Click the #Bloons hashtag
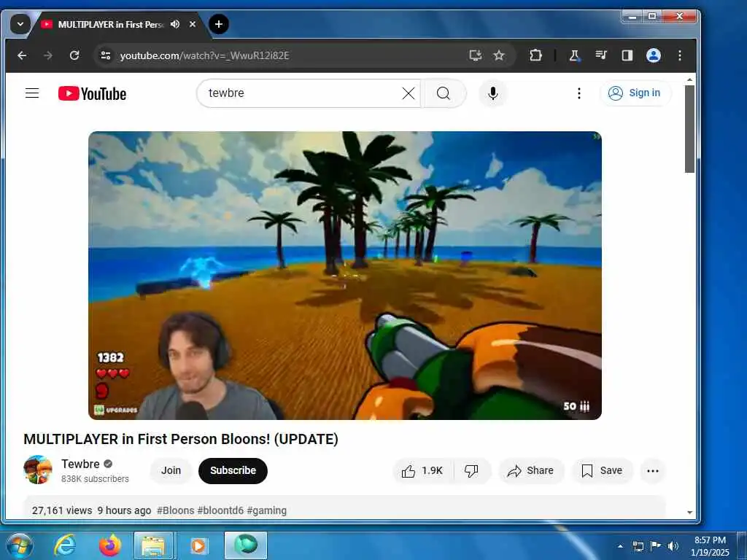 pyautogui.click(x=175, y=510)
